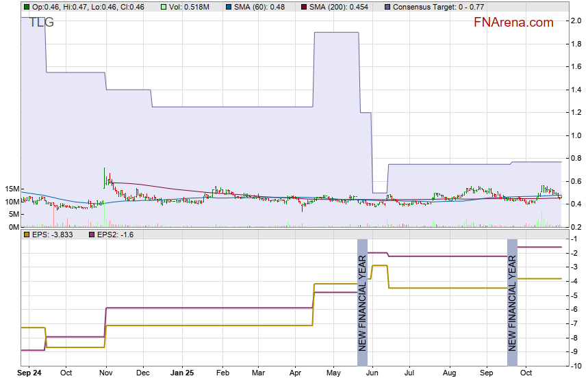Image resolution: width=588 pixels, height=387 pixels.
Task: Click the Vol legend color box
Action: click(x=164, y=7)
